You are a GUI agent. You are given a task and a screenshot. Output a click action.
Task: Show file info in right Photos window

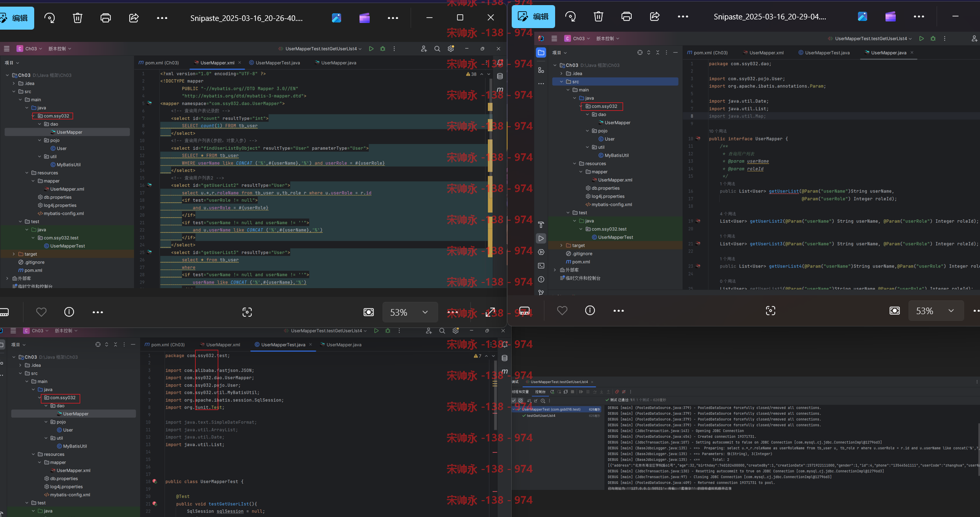[590, 311]
